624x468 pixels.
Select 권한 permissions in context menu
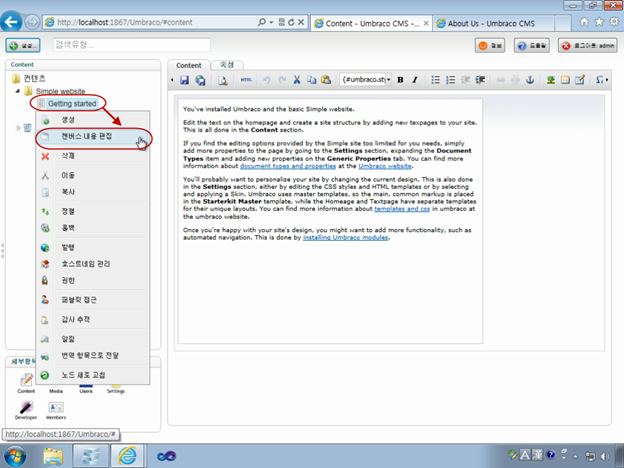pyautogui.click(x=93, y=281)
